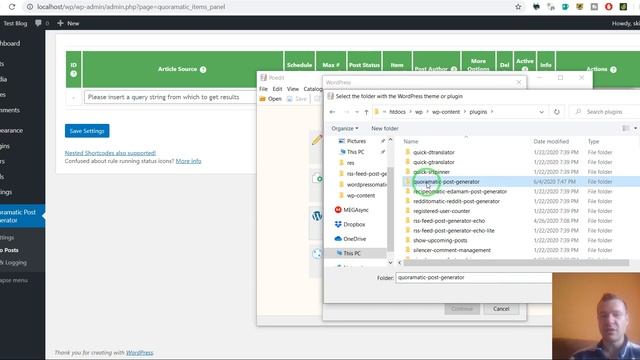This screenshot has height=360, width=640.
Task: Open Test Blog site link
Action: pos(15,23)
